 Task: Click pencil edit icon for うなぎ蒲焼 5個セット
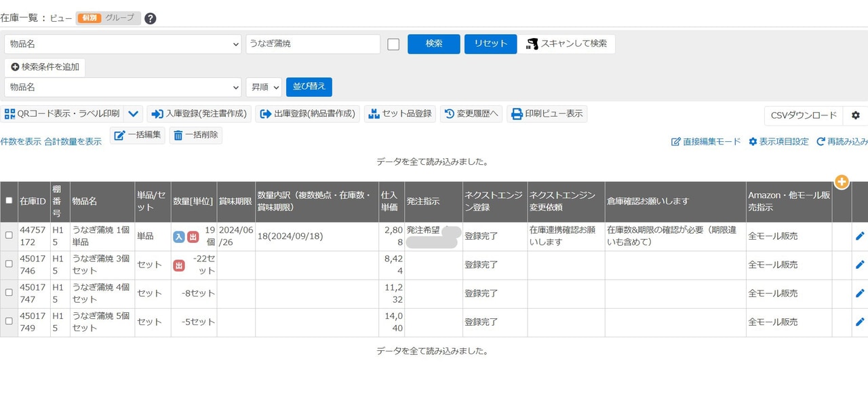click(x=860, y=322)
